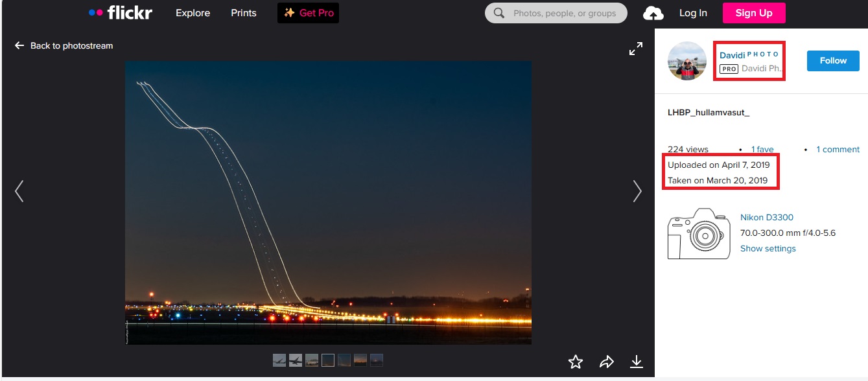Click the Get Pro button
The image size is (868, 381).
coord(308,13)
